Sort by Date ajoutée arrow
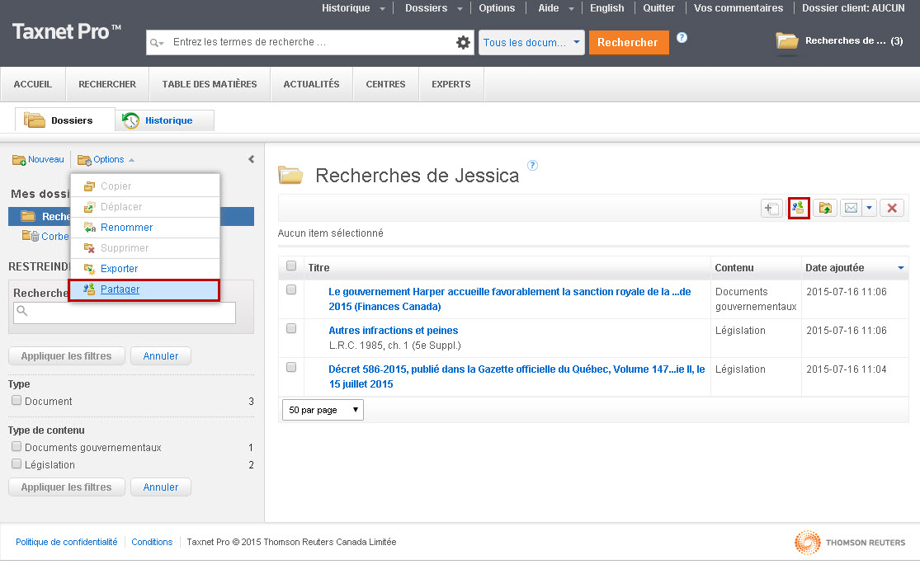The width and height of the screenshot is (920, 588). (x=901, y=268)
